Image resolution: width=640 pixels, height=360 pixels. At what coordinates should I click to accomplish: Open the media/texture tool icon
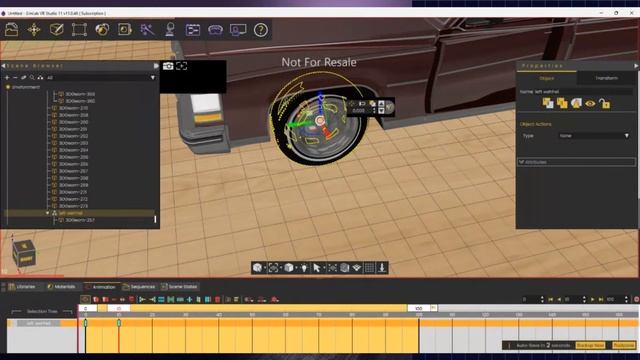124,29
